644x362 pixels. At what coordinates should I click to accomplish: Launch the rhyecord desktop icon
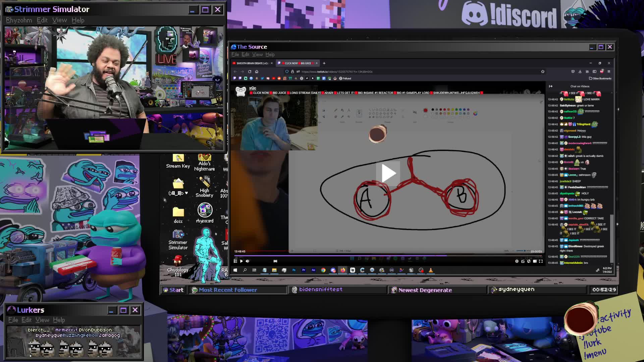pyautogui.click(x=205, y=213)
